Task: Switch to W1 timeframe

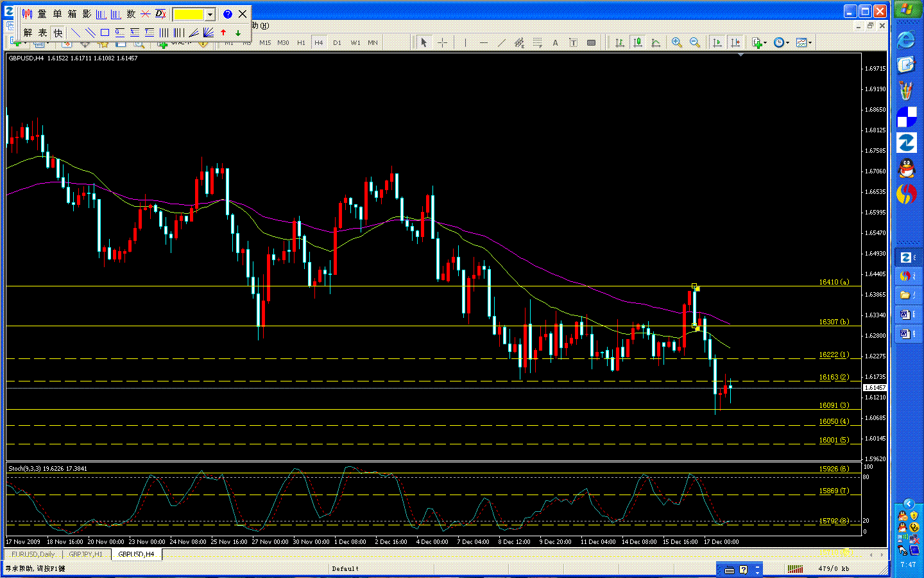Action: [355, 43]
